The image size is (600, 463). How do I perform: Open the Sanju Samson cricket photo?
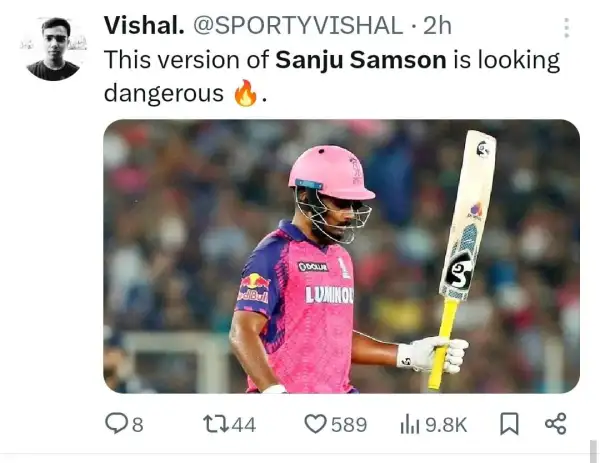coord(341,256)
